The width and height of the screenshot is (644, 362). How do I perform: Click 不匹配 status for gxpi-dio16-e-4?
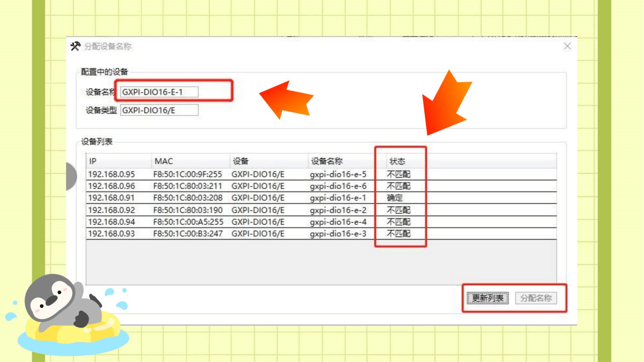(x=399, y=222)
